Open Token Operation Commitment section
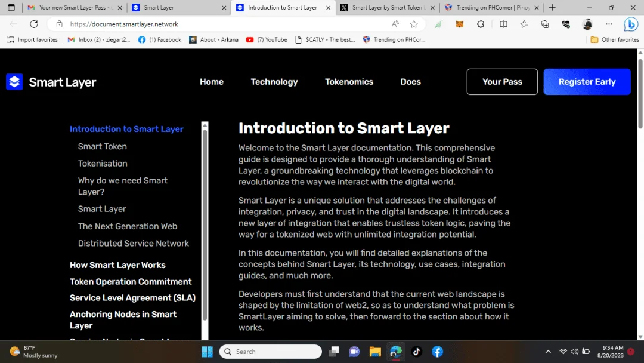The height and width of the screenshot is (363, 644). 131,282
